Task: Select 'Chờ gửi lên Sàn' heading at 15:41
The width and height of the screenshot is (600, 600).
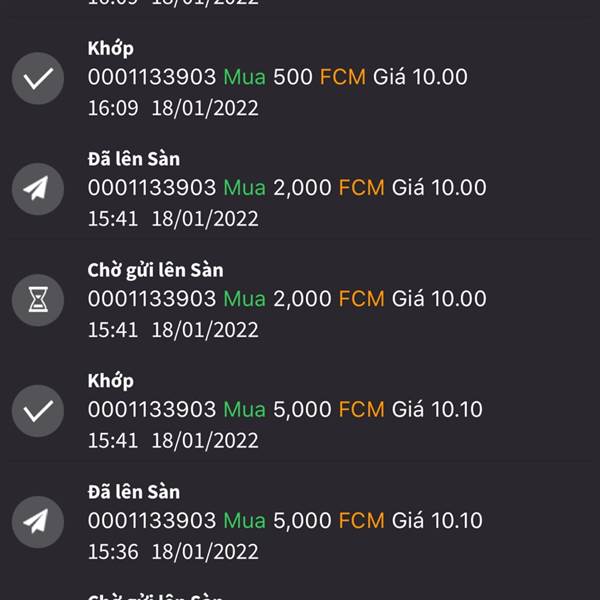Action: click(155, 270)
